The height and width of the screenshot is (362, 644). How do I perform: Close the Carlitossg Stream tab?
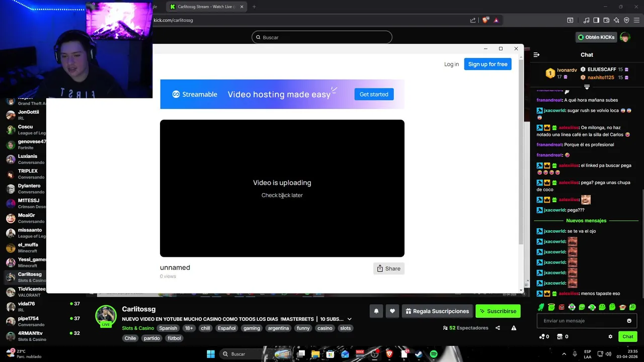coord(242,7)
